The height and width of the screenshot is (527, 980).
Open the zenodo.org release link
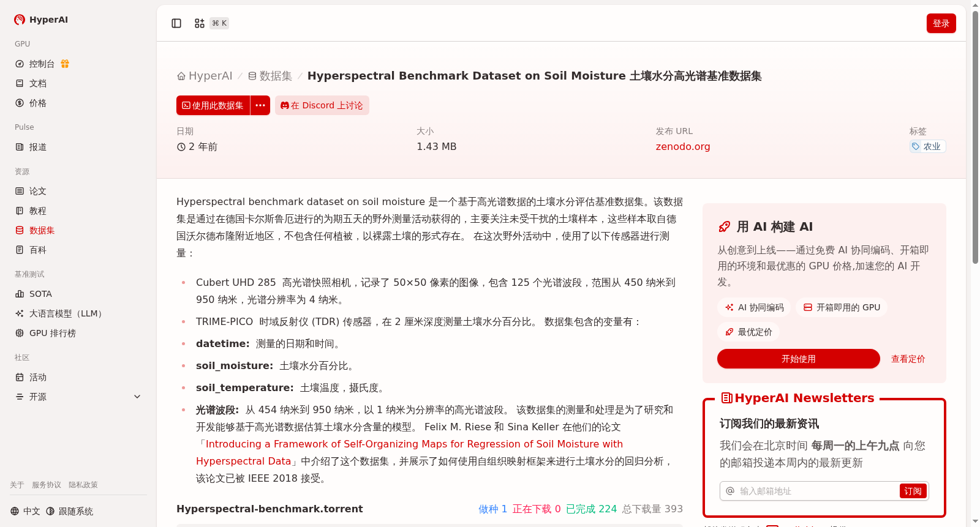tap(683, 147)
